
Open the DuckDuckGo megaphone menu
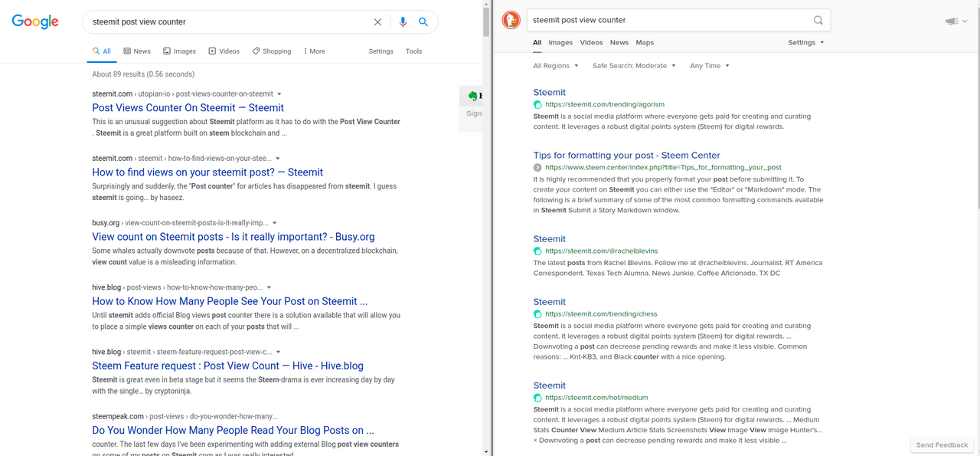(956, 21)
